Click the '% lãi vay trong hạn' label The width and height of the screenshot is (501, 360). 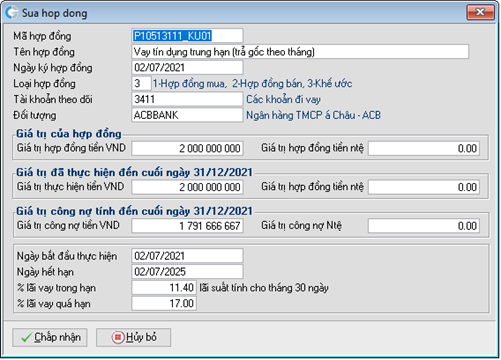coord(56,288)
